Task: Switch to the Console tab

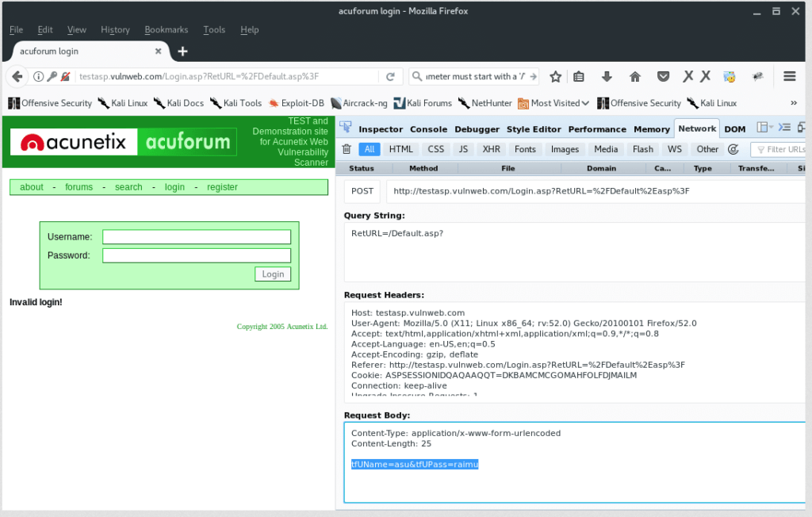Action: pos(428,129)
